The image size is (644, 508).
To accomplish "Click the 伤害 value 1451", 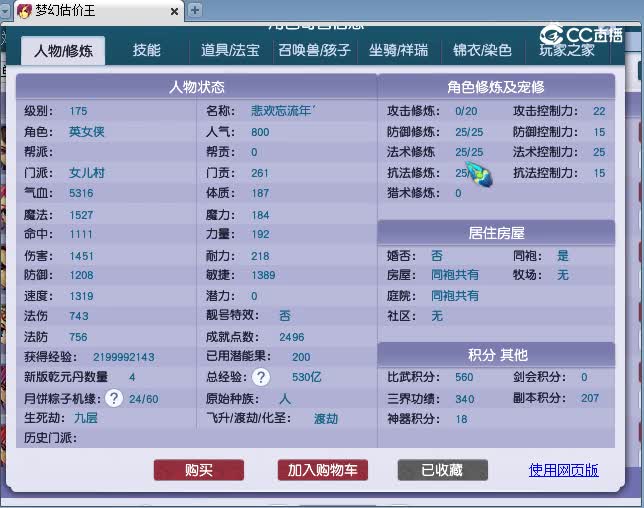I will click(81, 256).
